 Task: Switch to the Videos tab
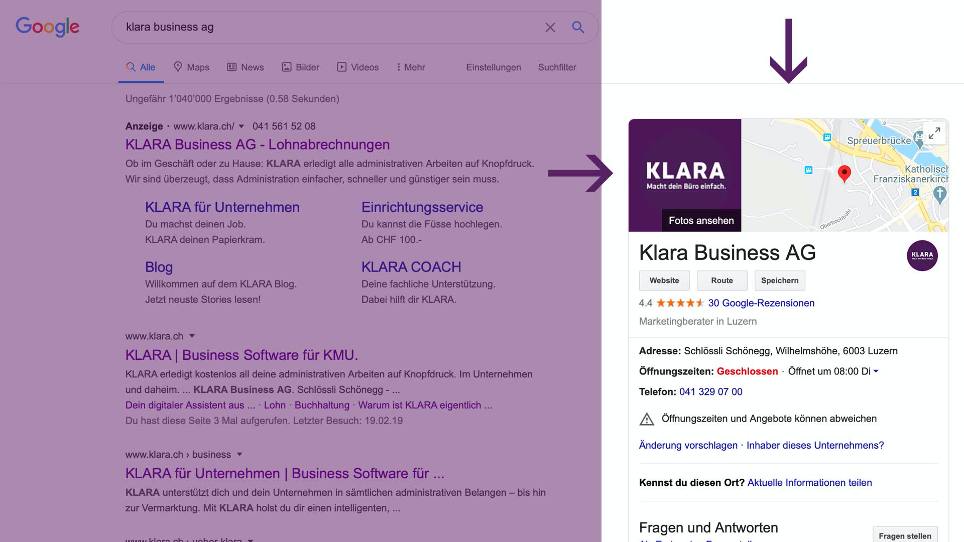(x=358, y=67)
